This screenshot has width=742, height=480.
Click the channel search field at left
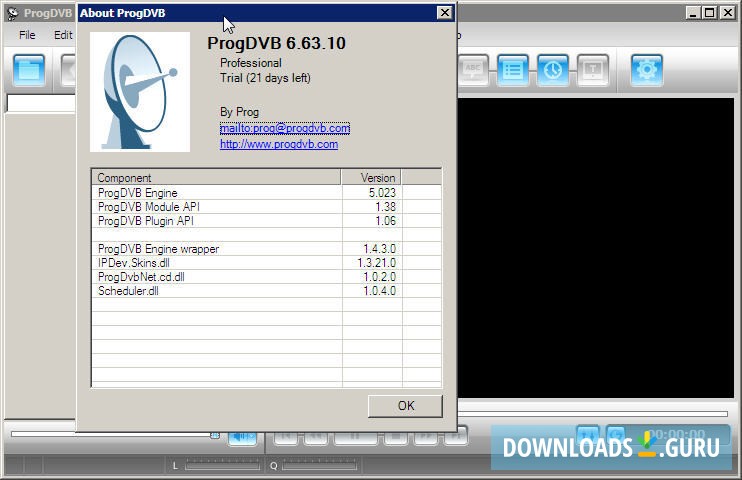coord(41,103)
